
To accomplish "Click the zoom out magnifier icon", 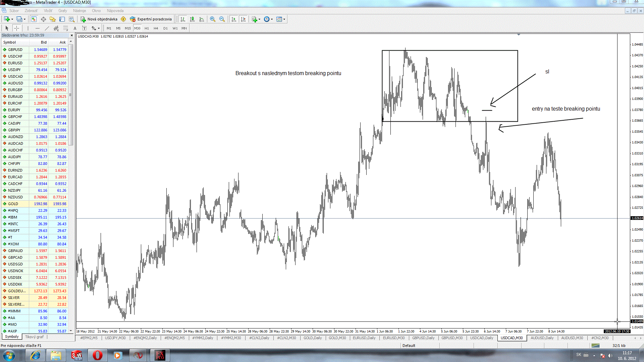I will pyautogui.click(x=222, y=19).
